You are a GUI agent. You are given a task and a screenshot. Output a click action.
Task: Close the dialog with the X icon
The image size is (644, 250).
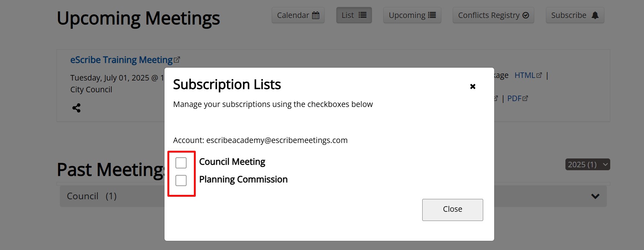pos(473,86)
